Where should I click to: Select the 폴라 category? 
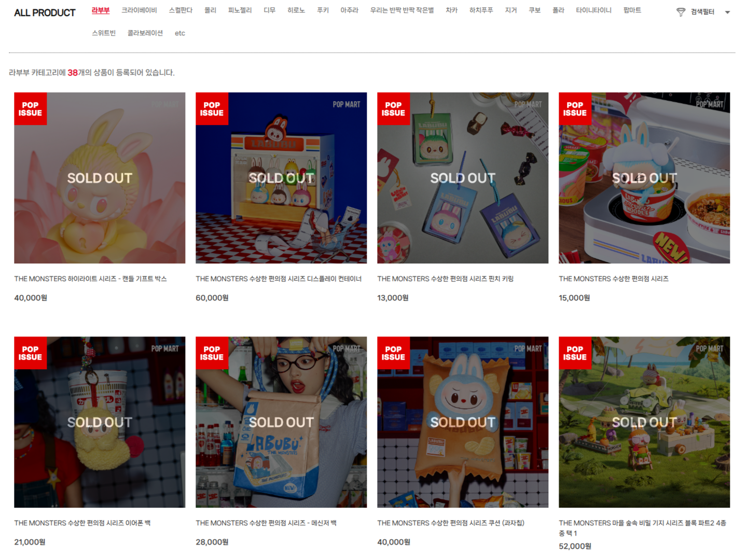(x=558, y=10)
